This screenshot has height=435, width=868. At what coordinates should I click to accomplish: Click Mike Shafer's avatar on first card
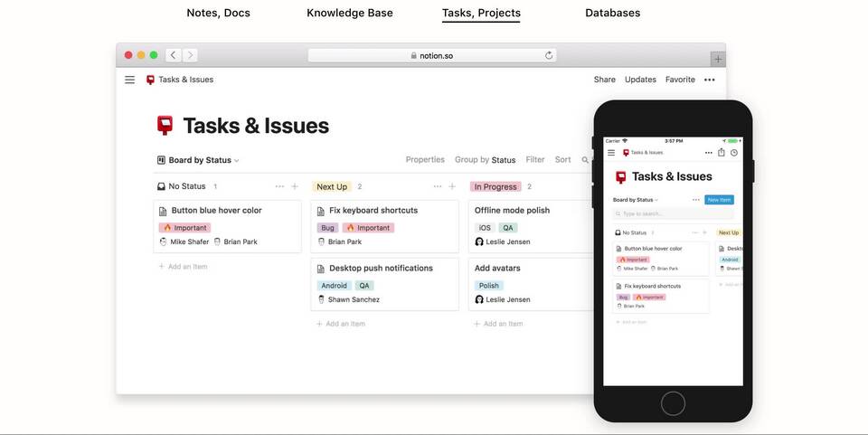[164, 241]
